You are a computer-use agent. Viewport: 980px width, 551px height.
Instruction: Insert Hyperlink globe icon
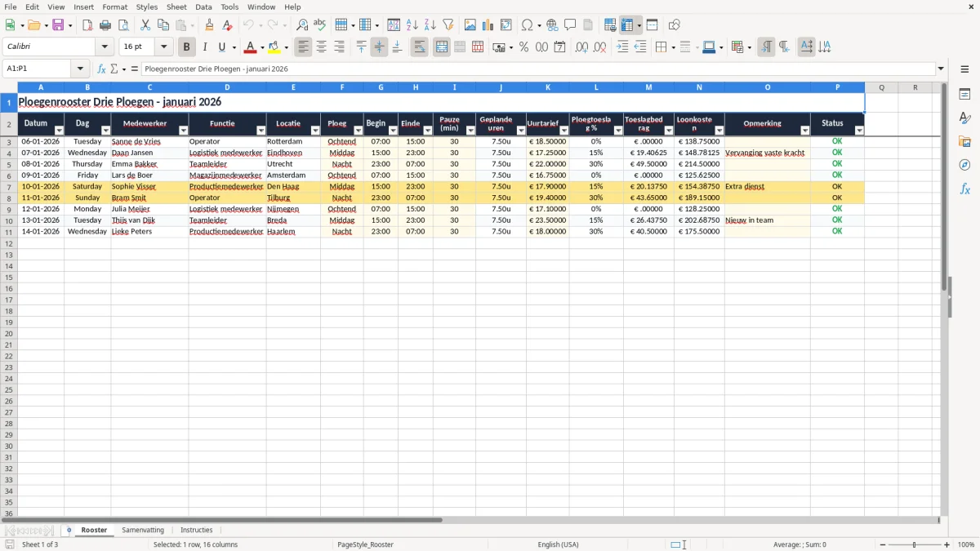coord(552,25)
